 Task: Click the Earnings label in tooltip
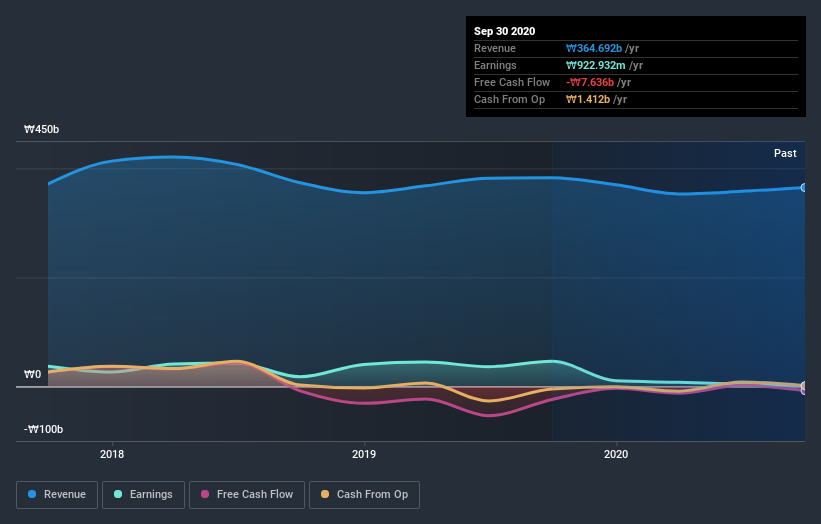tap(495, 65)
